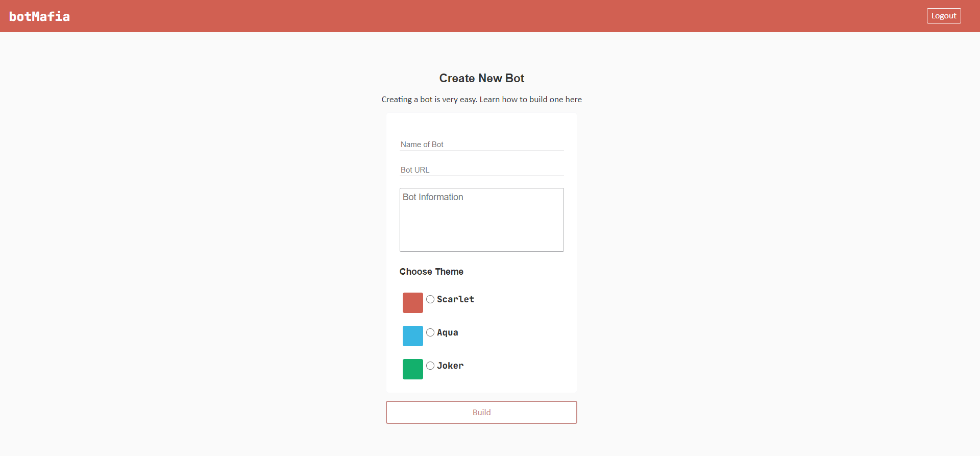Image resolution: width=980 pixels, height=456 pixels.
Task: Focus the Name of Bot field
Action: (x=481, y=145)
